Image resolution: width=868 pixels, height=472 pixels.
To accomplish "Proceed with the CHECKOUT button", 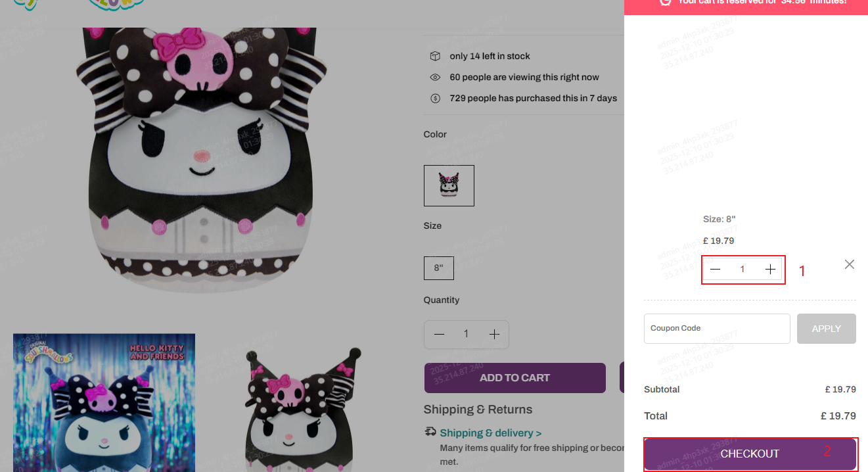I will [750, 454].
